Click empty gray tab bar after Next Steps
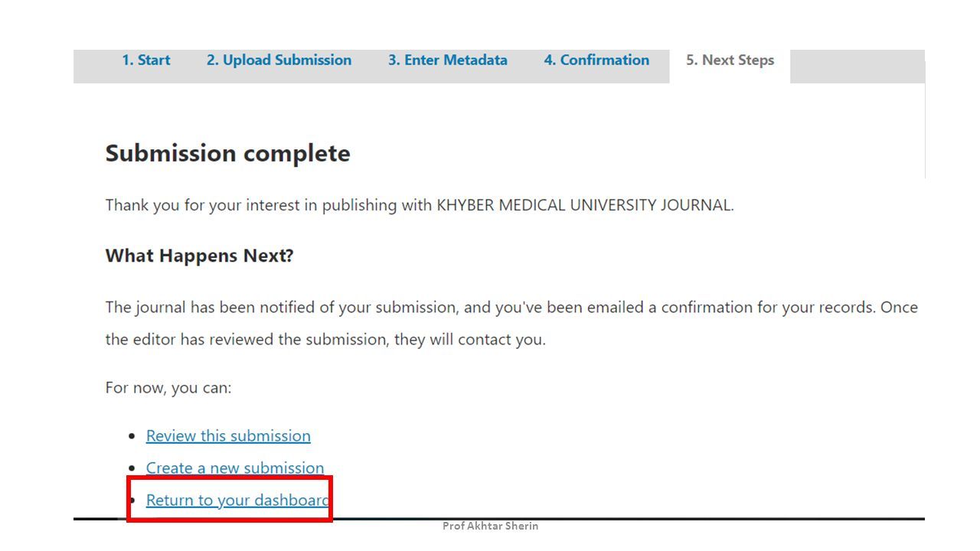This screenshot has width=980, height=551. pos(857,67)
